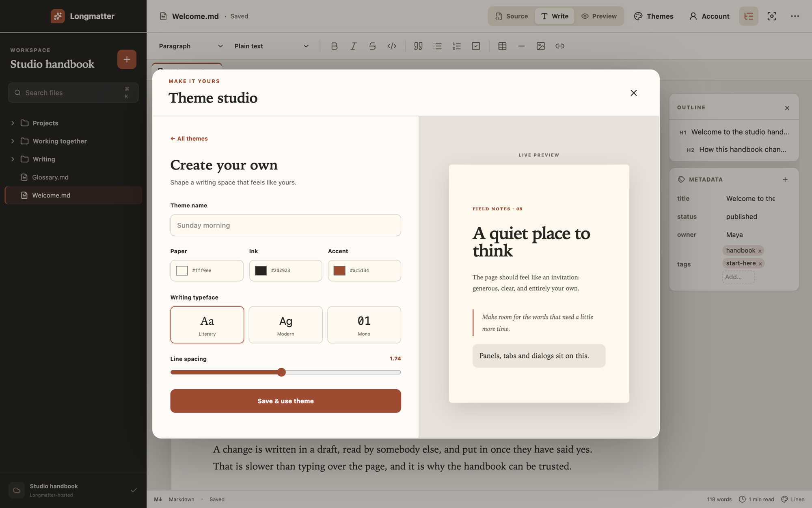Insert bulleted list icon
The width and height of the screenshot is (812, 508).
(x=437, y=46)
